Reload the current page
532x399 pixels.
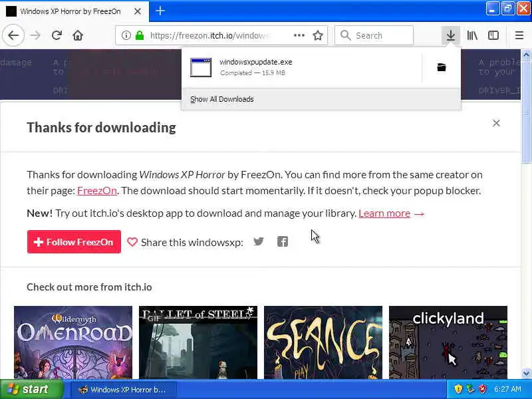coord(57,35)
